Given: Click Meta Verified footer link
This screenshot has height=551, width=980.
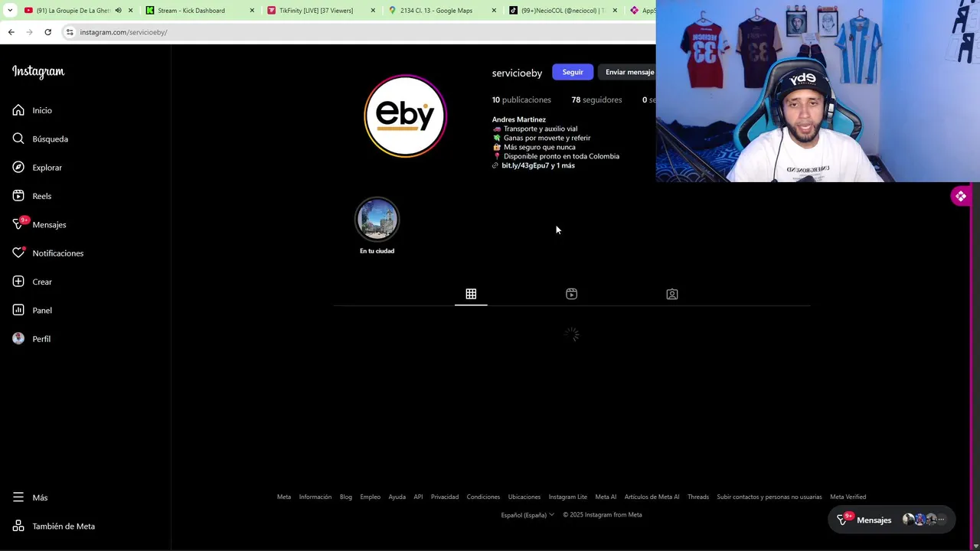Looking at the screenshot, I should tap(848, 497).
